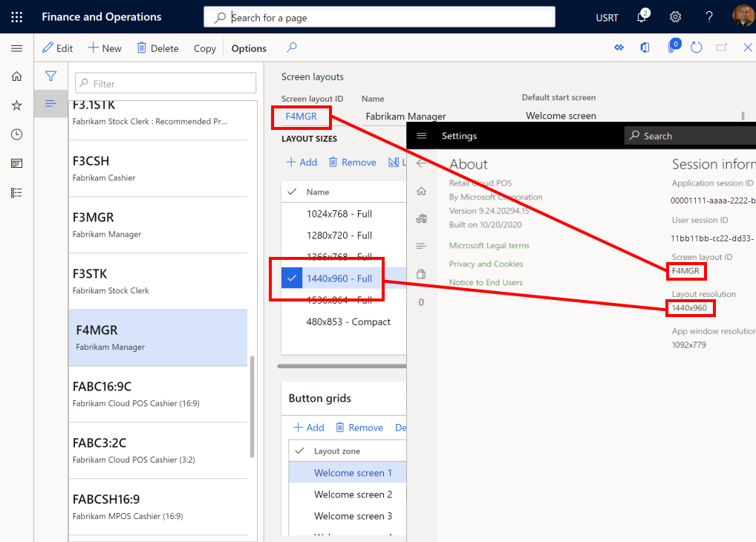The width and height of the screenshot is (756, 542).
Task: Open the attachments paperclip icon
Action: pyautogui.click(x=673, y=46)
